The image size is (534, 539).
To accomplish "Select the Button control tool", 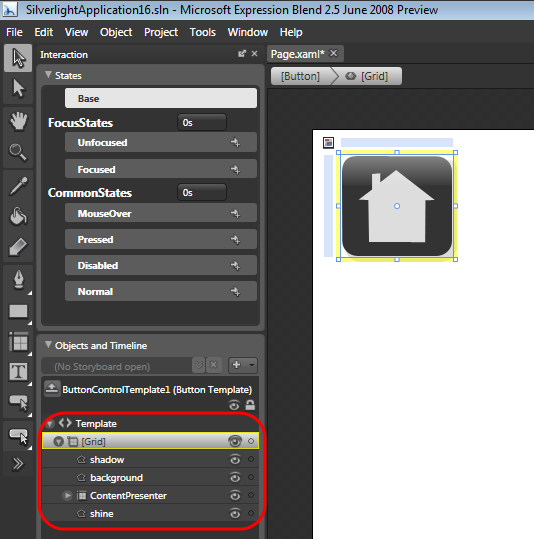I will pyautogui.click(x=18, y=403).
